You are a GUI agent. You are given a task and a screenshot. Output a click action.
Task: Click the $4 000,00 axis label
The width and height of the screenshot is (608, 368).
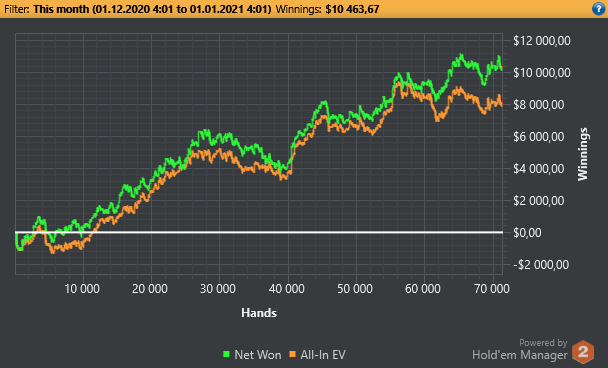[539, 169]
